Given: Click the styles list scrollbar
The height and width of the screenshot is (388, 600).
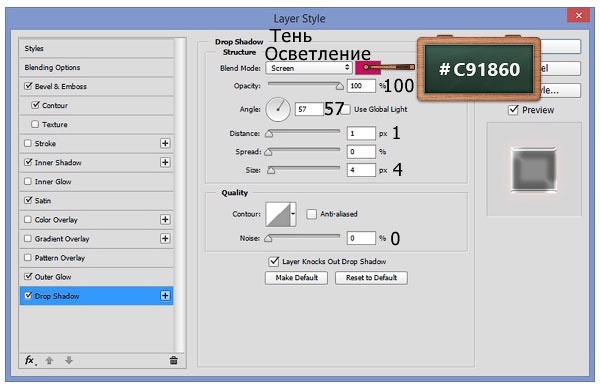Looking at the screenshot, I should (180, 195).
